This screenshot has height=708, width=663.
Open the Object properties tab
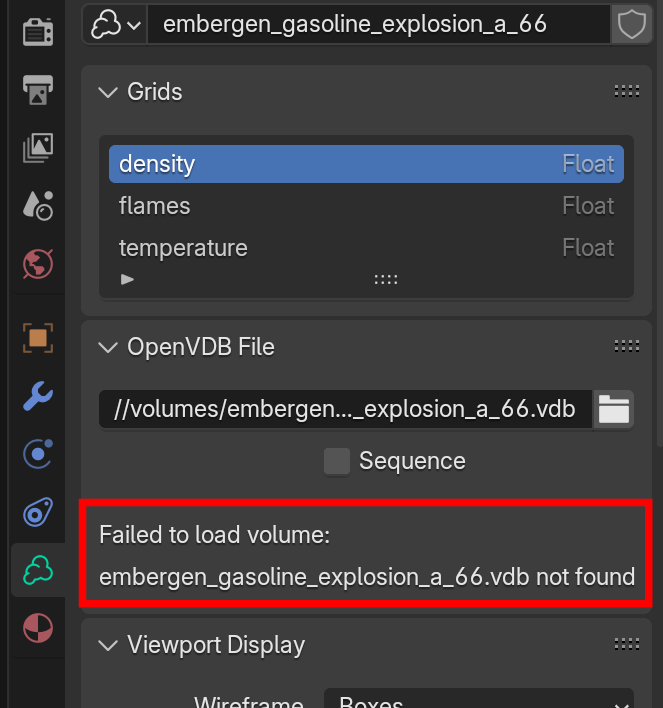click(38, 338)
